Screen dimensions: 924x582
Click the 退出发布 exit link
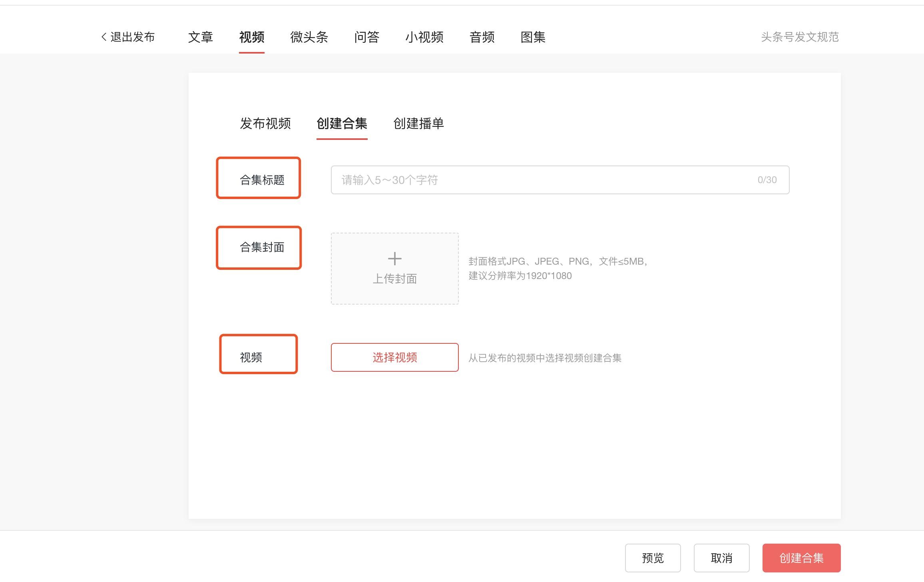tap(132, 37)
